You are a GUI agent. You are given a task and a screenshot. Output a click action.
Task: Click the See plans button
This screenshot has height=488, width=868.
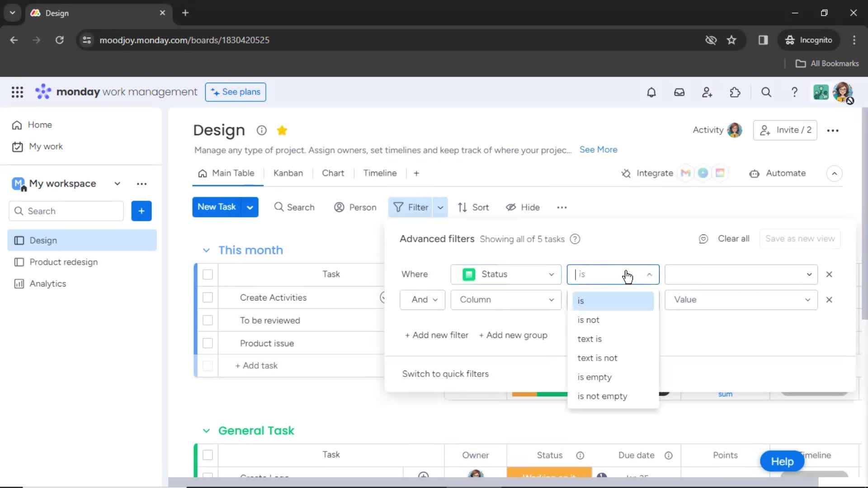point(236,92)
